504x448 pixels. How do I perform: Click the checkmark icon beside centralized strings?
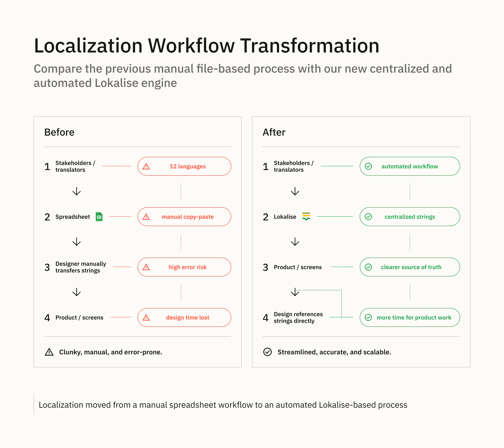[x=368, y=217]
